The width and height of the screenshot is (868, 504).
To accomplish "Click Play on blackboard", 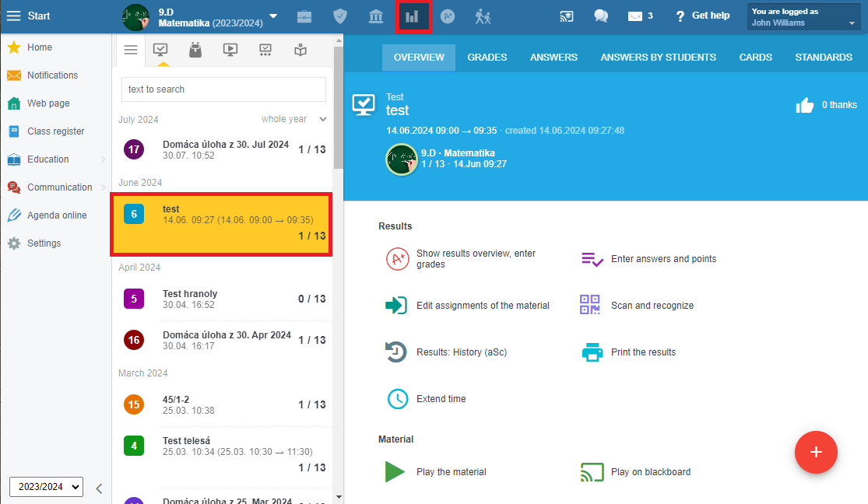I will point(635,472).
